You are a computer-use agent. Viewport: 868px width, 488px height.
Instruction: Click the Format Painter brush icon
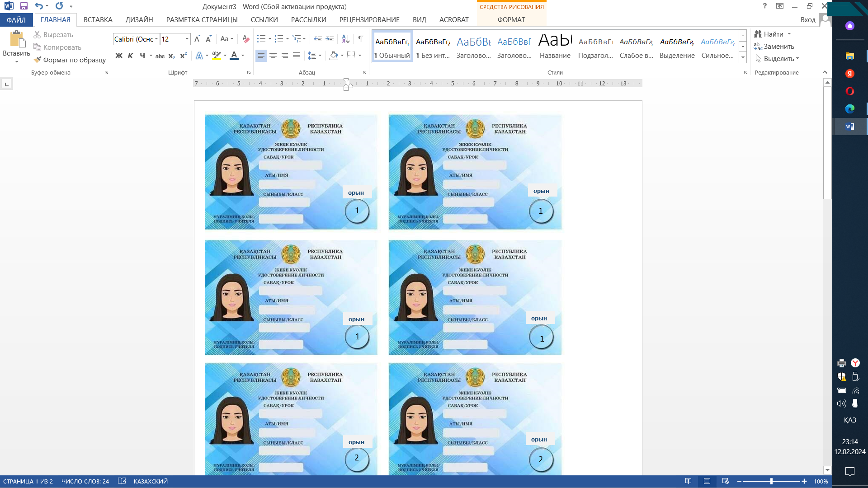(x=38, y=60)
